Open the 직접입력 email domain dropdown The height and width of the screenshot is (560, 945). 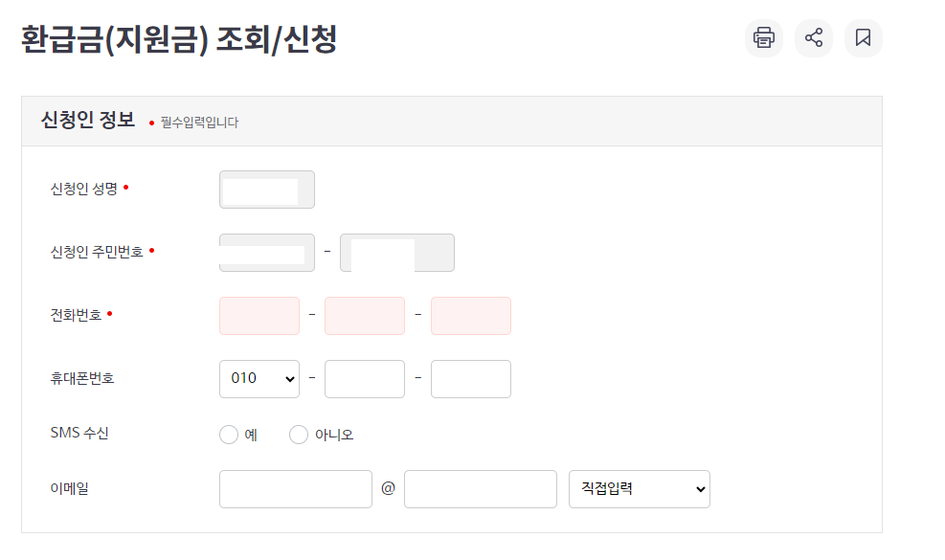tap(639, 488)
